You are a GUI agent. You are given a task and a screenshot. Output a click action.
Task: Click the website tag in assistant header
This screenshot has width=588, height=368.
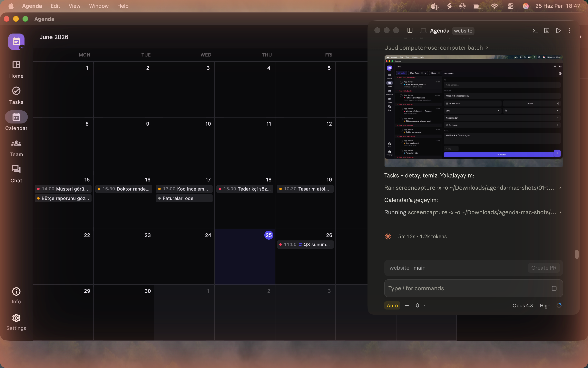[463, 31]
